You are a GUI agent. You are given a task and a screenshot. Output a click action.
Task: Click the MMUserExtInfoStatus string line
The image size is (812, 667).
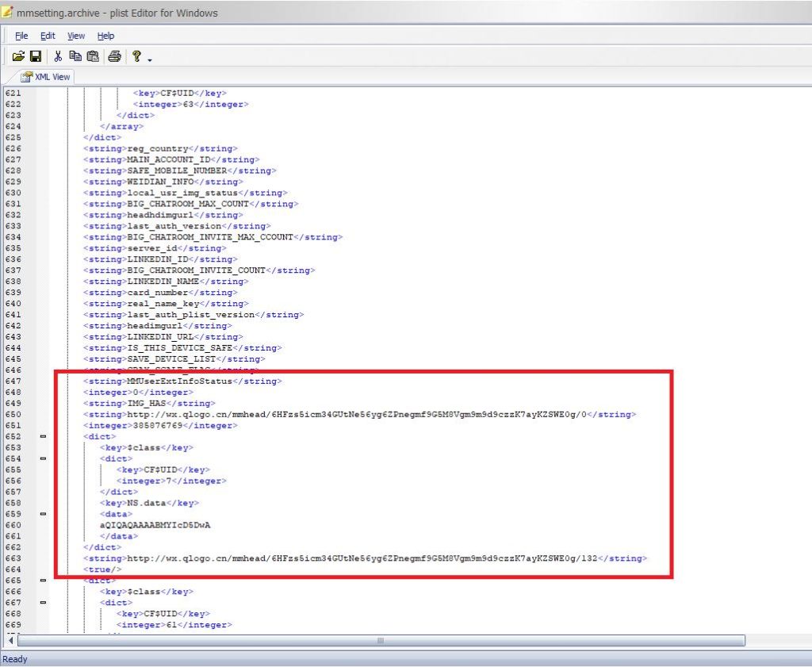[x=182, y=381]
